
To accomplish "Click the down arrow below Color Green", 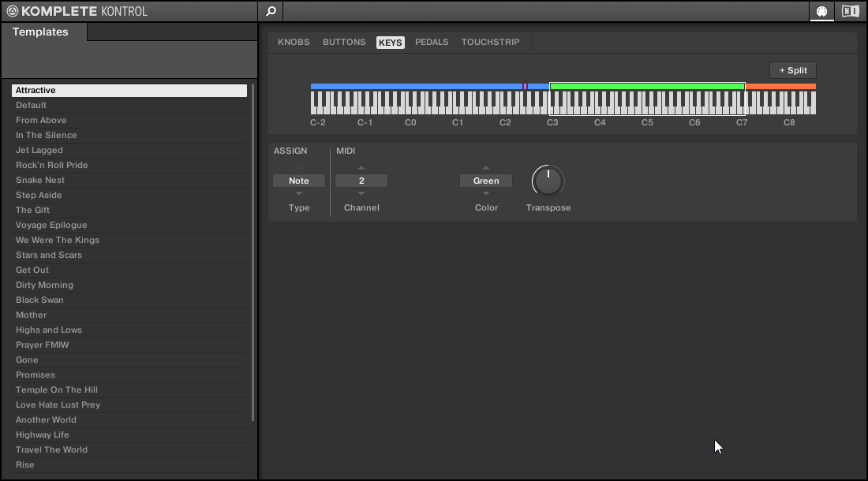I will tap(486, 193).
